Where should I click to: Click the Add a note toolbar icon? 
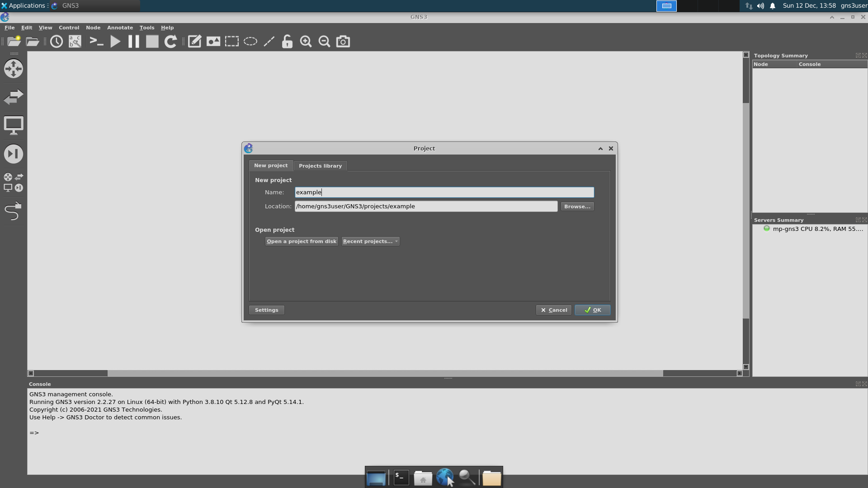click(x=194, y=42)
